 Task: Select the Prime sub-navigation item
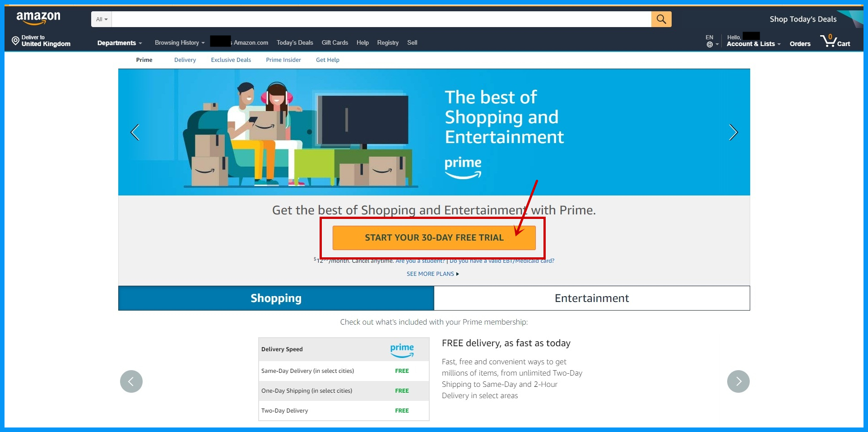click(144, 60)
